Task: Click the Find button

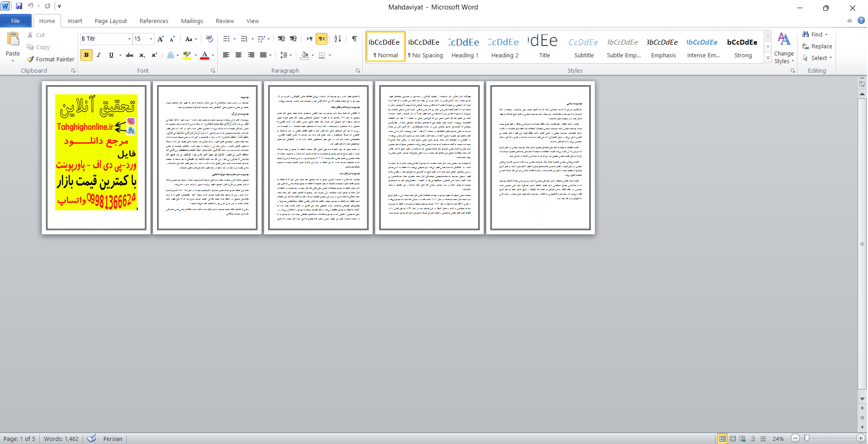Action: [x=815, y=34]
